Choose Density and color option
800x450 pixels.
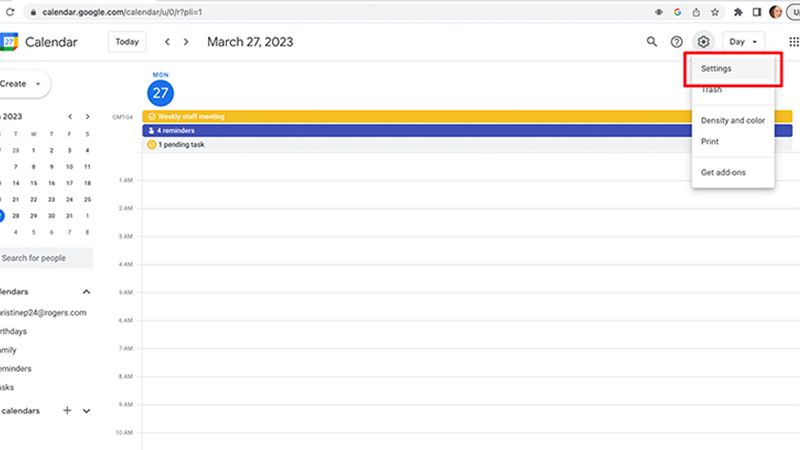pyautogui.click(x=732, y=120)
